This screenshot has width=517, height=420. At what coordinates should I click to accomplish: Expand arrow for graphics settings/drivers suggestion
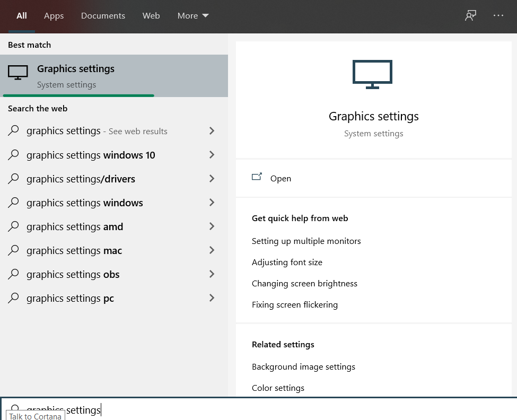coord(212,179)
